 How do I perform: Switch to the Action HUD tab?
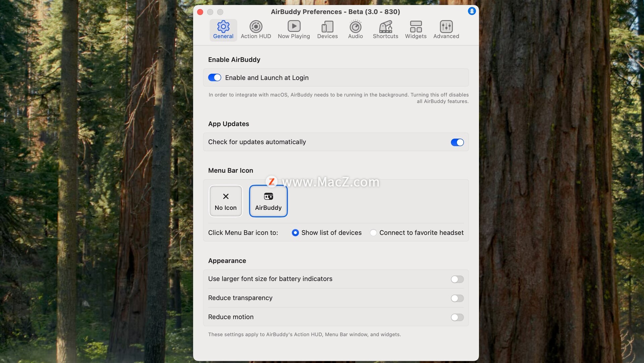point(256,30)
